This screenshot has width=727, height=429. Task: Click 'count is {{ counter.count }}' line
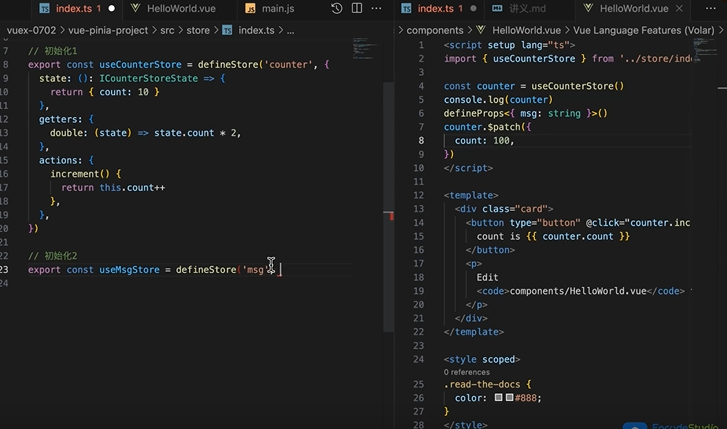[x=553, y=236]
